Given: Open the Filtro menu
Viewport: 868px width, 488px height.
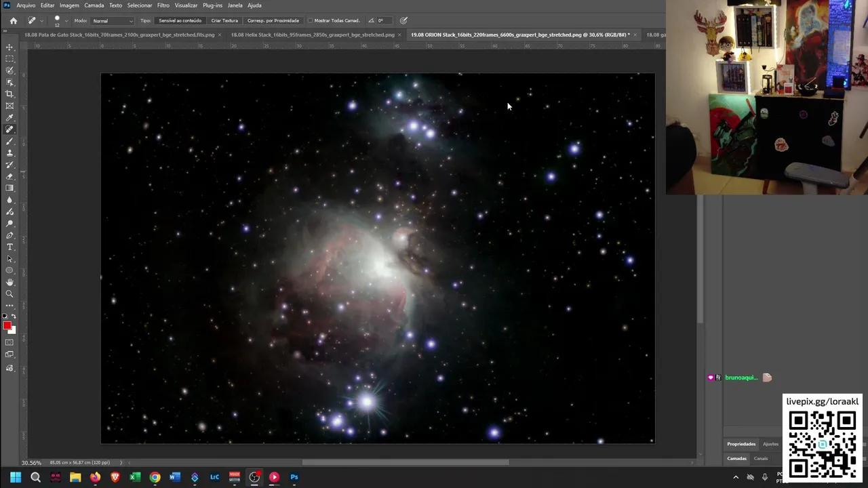Looking at the screenshot, I should click(x=163, y=5).
